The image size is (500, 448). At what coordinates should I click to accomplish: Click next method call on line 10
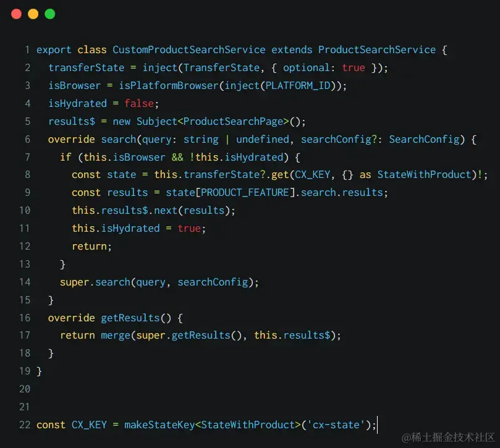pos(166,211)
